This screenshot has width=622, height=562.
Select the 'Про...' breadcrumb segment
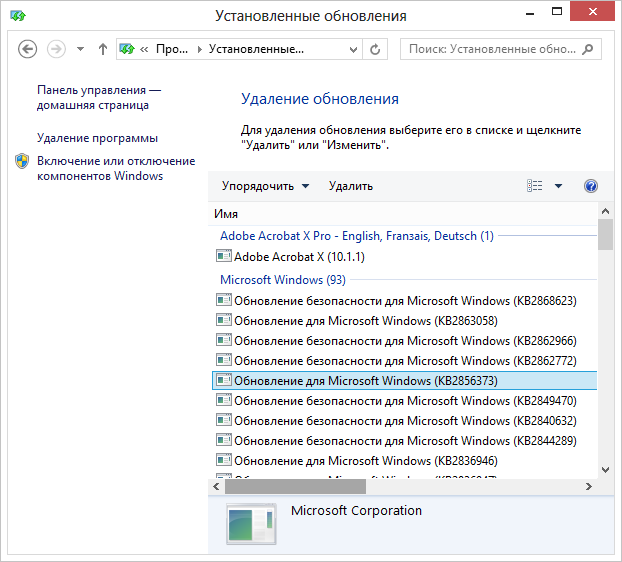172,49
